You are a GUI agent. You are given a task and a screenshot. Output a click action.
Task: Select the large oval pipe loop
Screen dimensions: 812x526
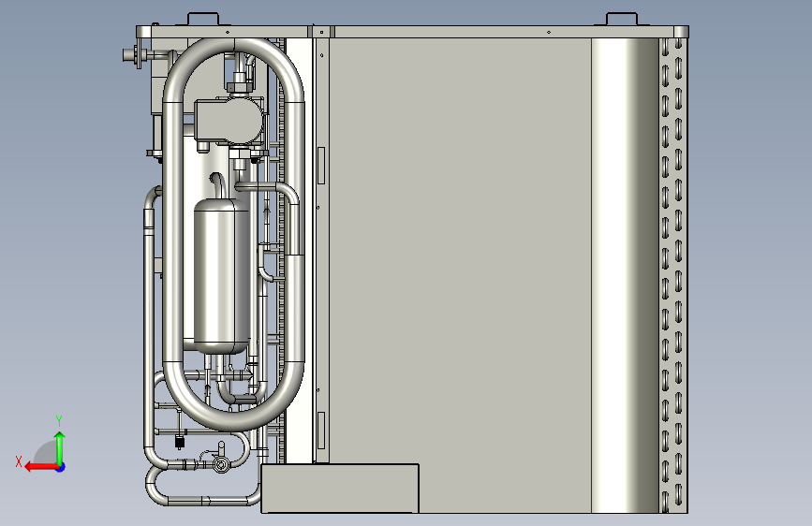[x=173, y=233]
